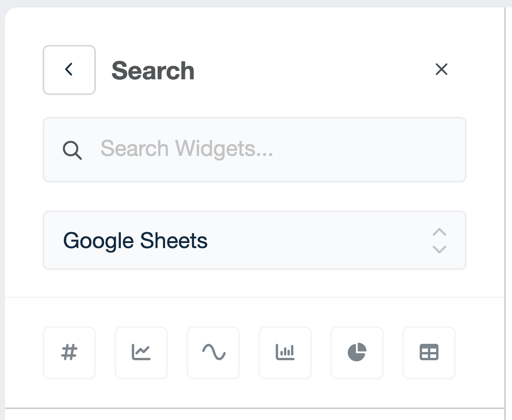512x420 pixels.
Task: Click the up chevron in the Google Sheets selector
Action: tap(439, 232)
